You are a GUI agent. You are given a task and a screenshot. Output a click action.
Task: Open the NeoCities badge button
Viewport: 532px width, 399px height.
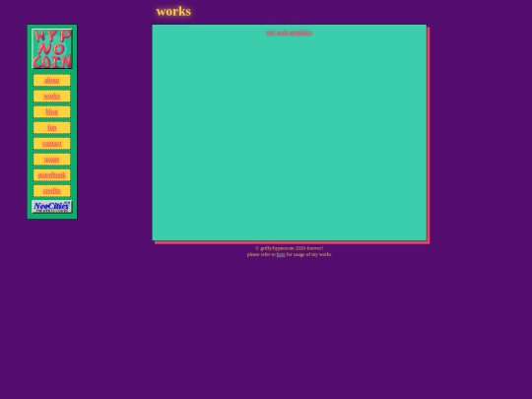tap(52, 207)
